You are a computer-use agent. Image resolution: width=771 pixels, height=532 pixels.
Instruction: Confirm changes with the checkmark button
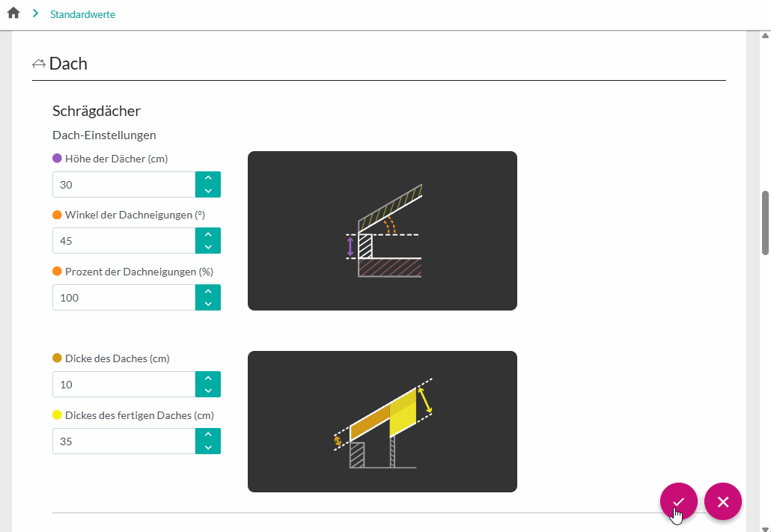[x=678, y=501]
